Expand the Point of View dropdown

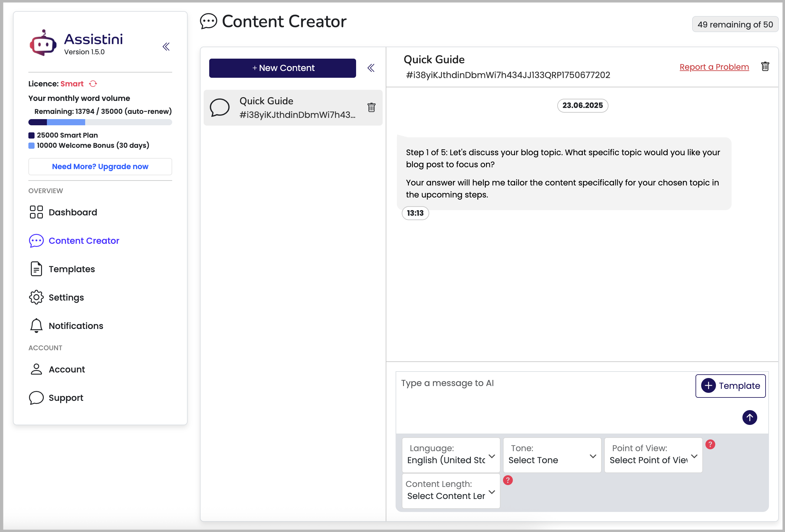point(653,455)
